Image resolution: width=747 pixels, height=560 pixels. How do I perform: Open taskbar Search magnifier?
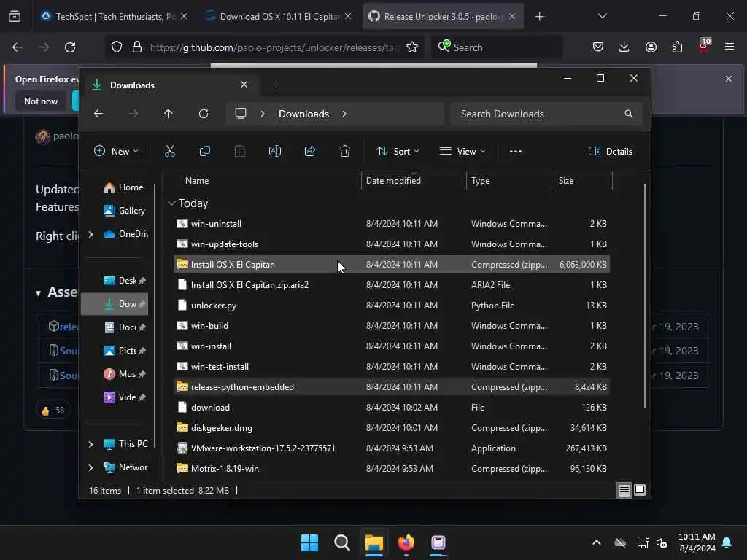[341, 542]
